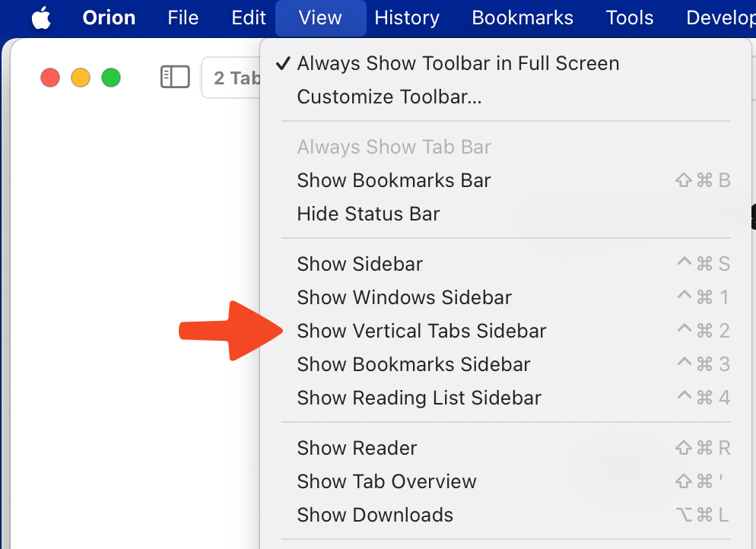Viewport: 756px width, 549px height.
Task: Select Show Reader
Action: click(x=506, y=448)
